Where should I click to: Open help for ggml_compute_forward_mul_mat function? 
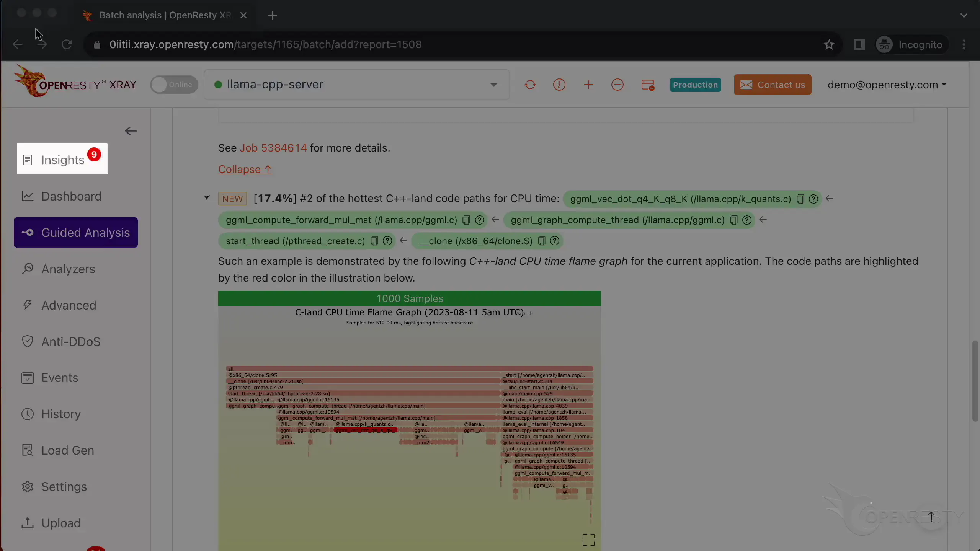480,220
